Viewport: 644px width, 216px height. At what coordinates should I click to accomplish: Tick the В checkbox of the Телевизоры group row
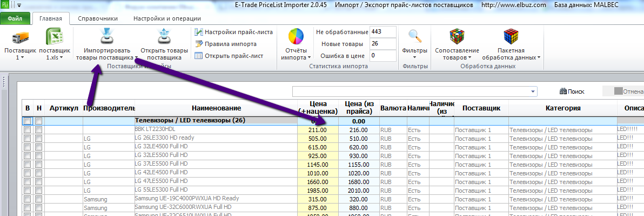(28, 121)
